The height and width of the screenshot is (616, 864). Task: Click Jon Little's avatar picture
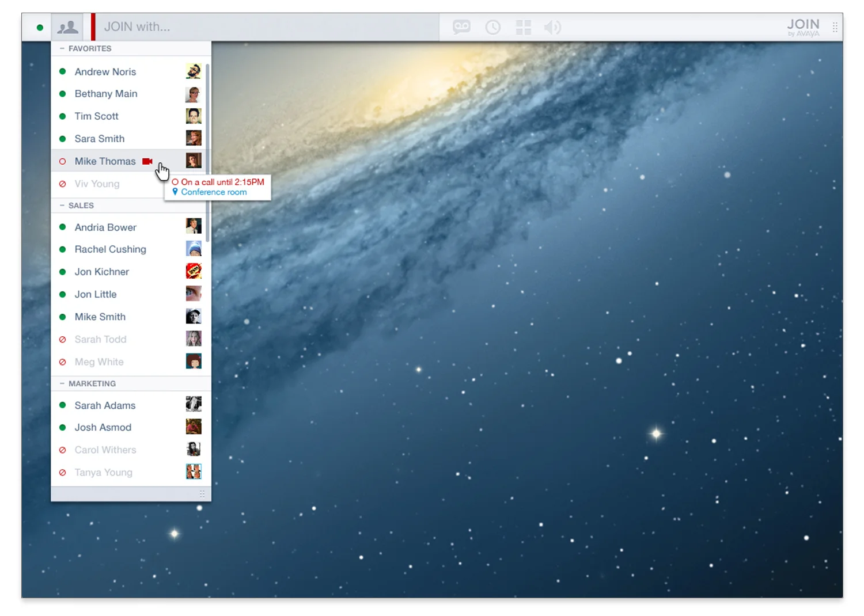(194, 294)
